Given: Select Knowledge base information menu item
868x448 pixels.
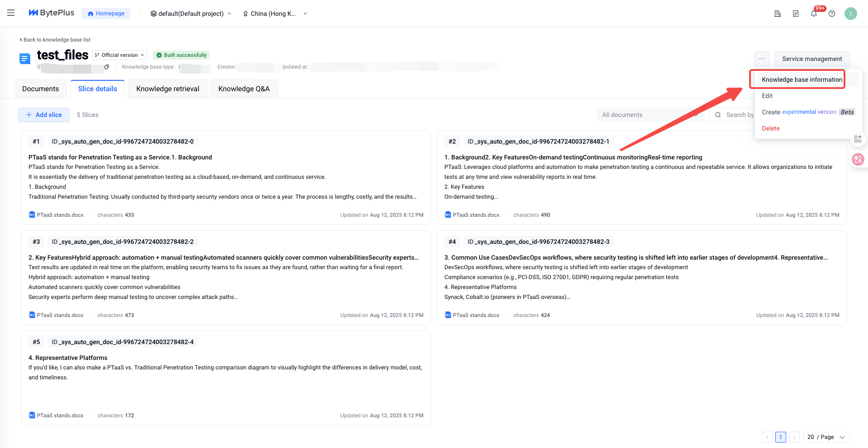Looking at the screenshot, I should [802, 79].
